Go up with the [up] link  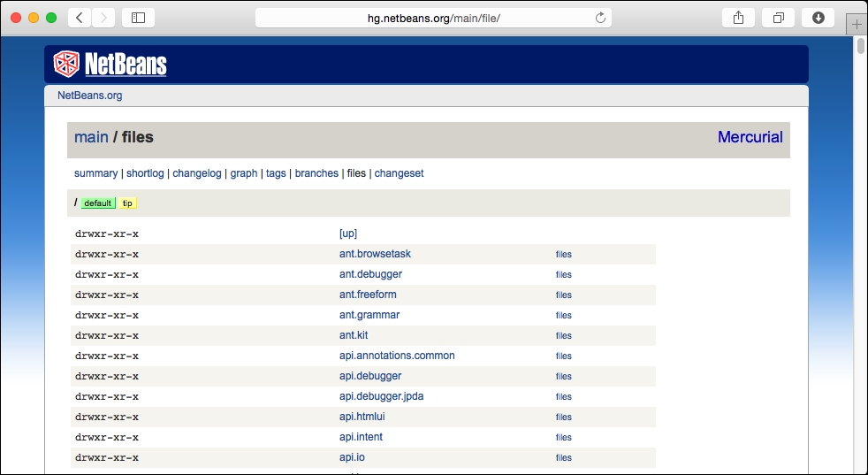click(348, 234)
